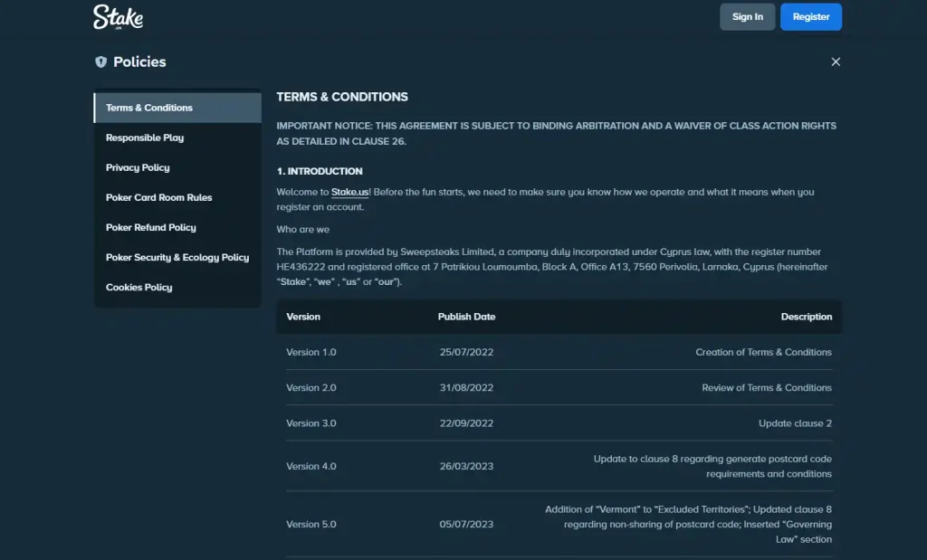The image size is (927, 560).
Task: Click the IMPORTANT NOTICE arbitration paragraph
Action: point(557,134)
